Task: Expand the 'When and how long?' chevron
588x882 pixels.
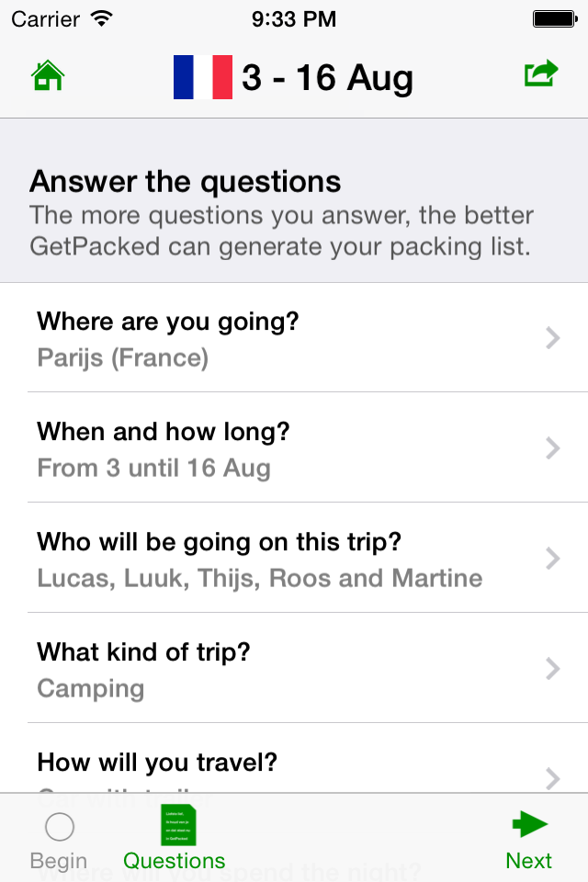Action: [x=552, y=448]
